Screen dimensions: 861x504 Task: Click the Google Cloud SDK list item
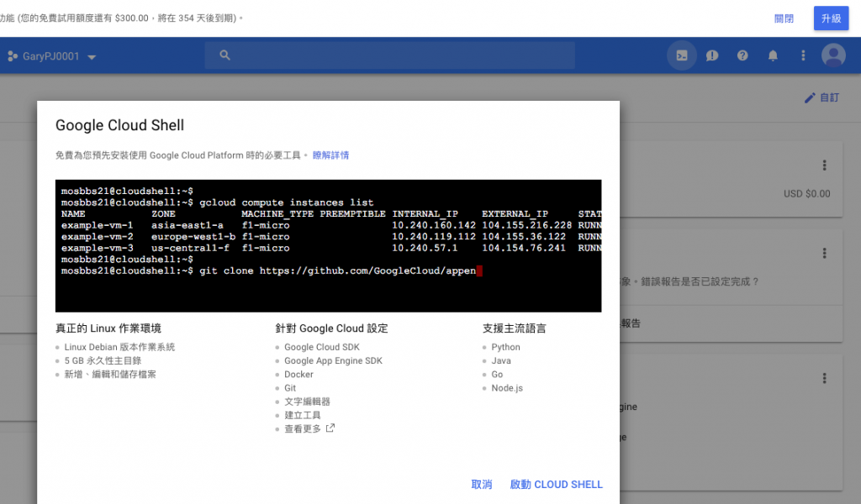click(322, 347)
